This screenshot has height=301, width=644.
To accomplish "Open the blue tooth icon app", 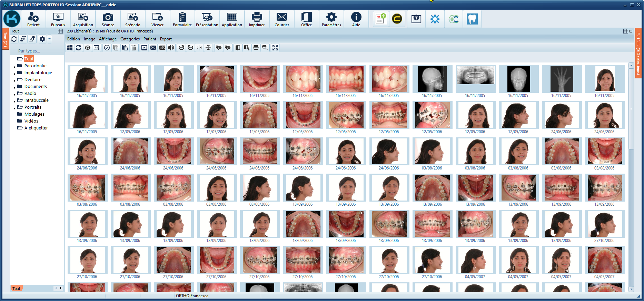I will click(x=472, y=19).
